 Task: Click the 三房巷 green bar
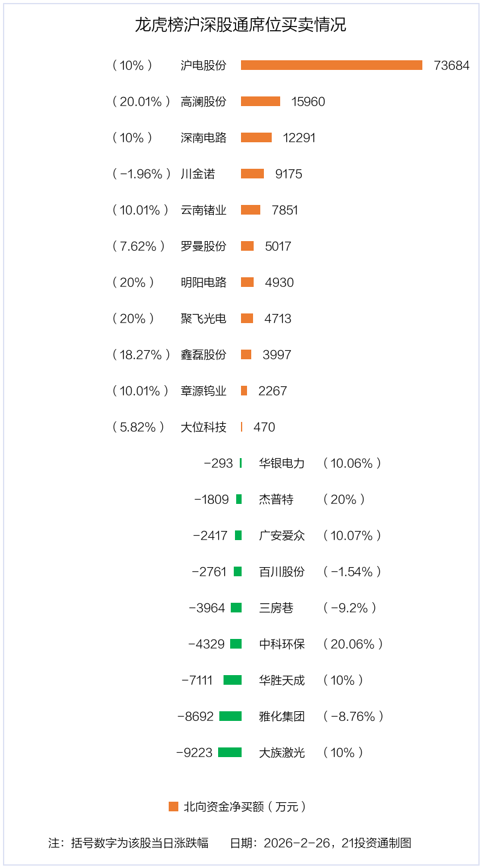pyautogui.click(x=236, y=608)
